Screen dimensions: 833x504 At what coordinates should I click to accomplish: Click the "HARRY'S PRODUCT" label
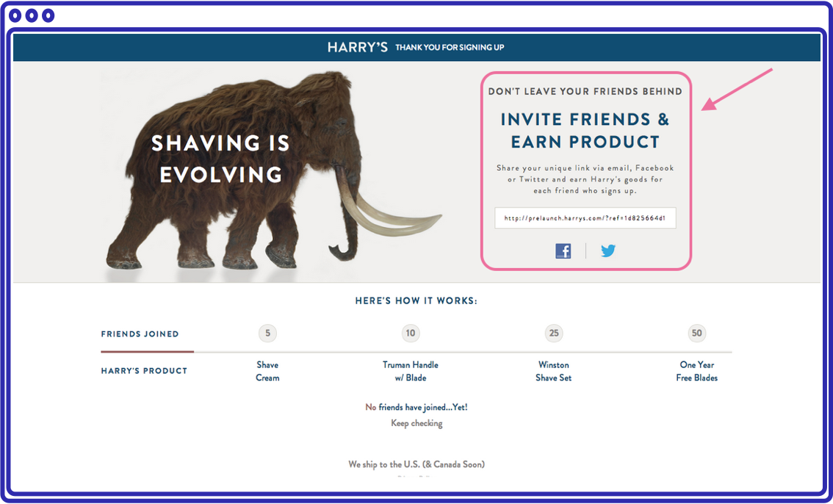click(x=144, y=371)
